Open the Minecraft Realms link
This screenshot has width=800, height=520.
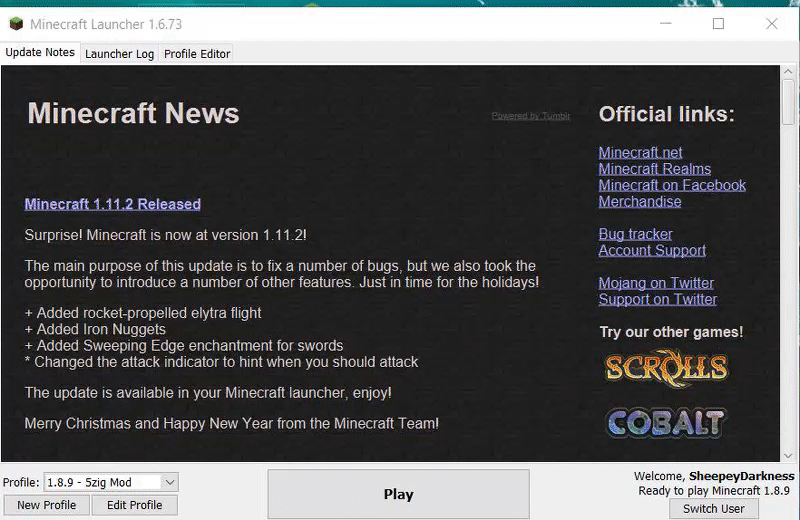click(655, 169)
